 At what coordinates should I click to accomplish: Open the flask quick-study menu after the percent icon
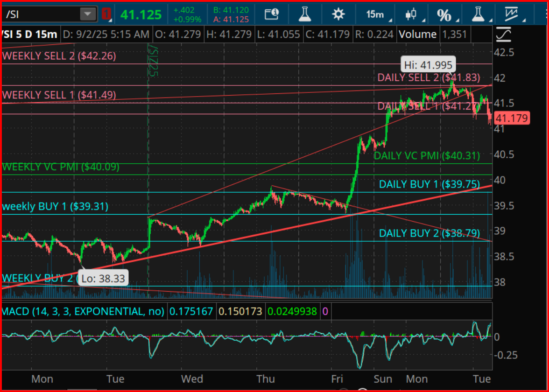478,14
